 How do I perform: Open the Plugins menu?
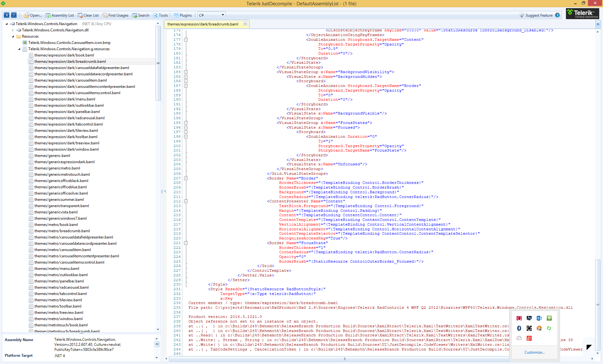click(x=183, y=15)
